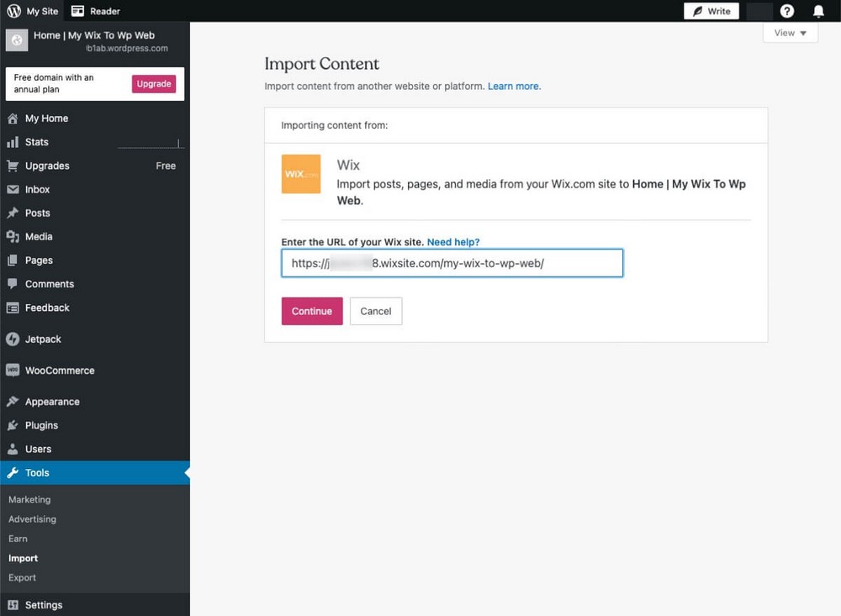
Task: Open Marketing submenu under Tools
Action: (29, 499)
